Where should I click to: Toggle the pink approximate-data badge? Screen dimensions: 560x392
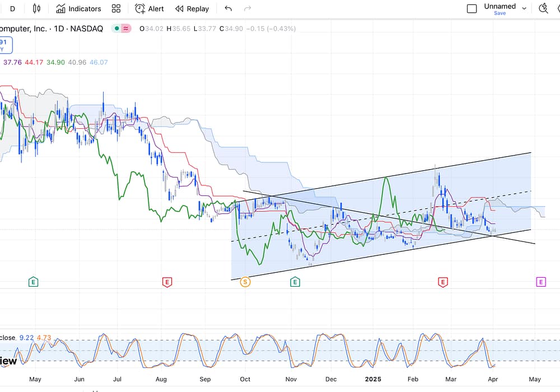[126, 29]
